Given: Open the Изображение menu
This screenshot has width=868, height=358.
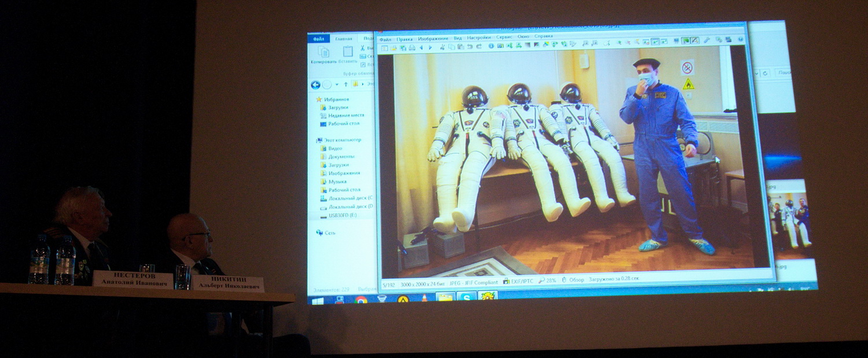Looking at the screenshot, I should point(433,39).
